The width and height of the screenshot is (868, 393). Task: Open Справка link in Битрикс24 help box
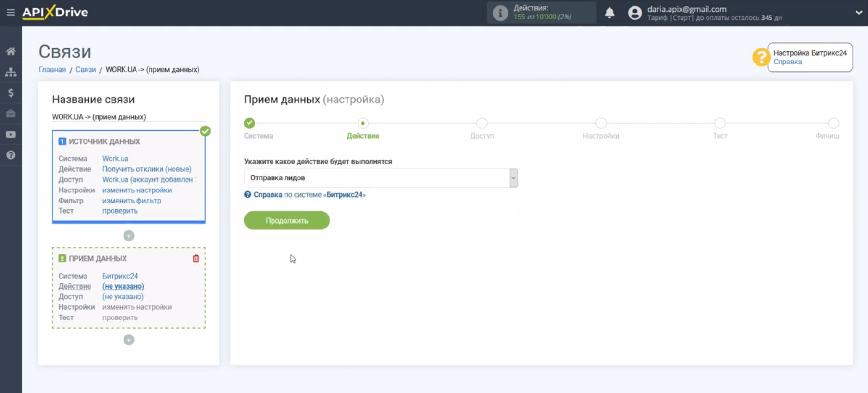click(x=787, y=62)
